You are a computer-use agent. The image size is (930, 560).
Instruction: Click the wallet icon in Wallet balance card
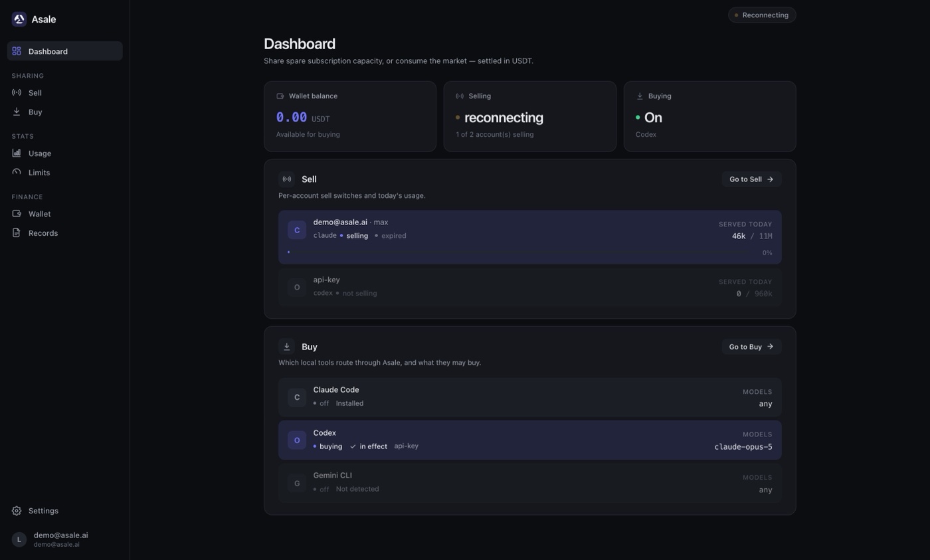tap(280, 96)
